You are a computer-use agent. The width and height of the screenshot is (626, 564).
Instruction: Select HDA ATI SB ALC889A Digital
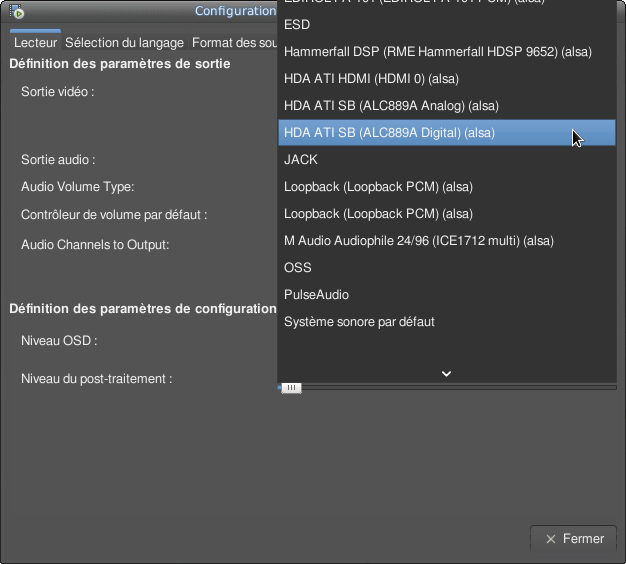point(389,133)
